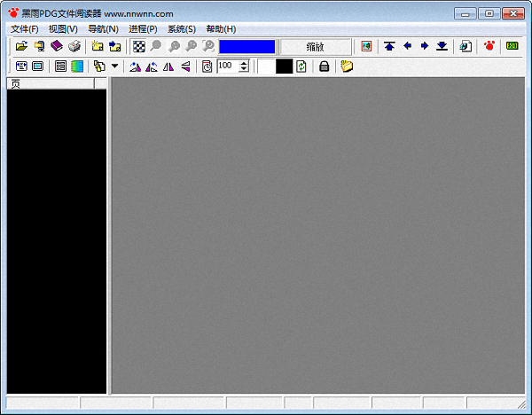Go to previous page with left arrow

click(x=407, y=46)
